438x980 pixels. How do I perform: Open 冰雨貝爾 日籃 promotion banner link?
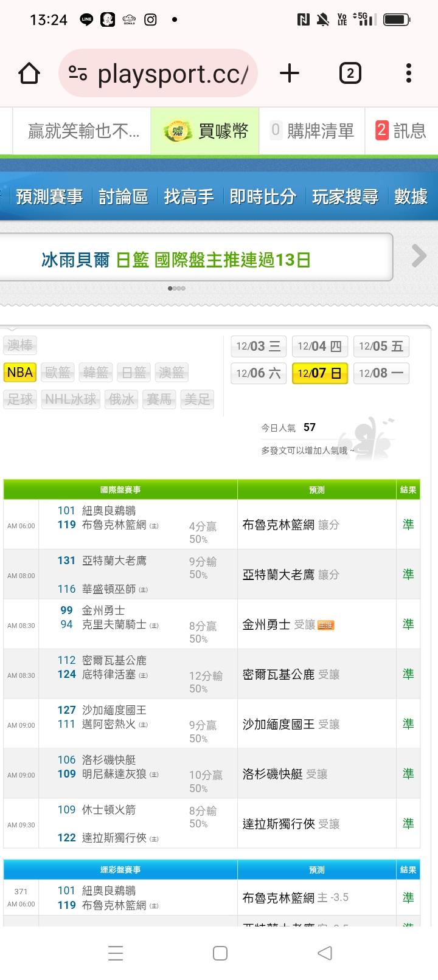tap(176, 260)
